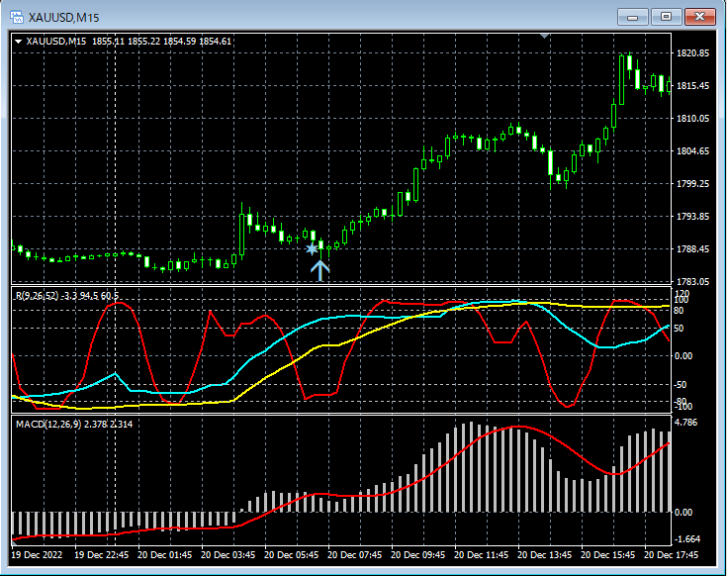Click the 19 Dec 22:45 time label
The height and width of the screenshot is (576, 728).
[x=102, y=555]
